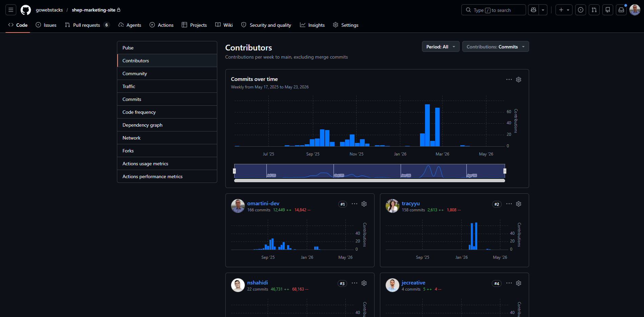Image resolution: width=644 pixels, height=317 pixels.
Task: View omartini-dev's 166 commits
Action: 259,210
